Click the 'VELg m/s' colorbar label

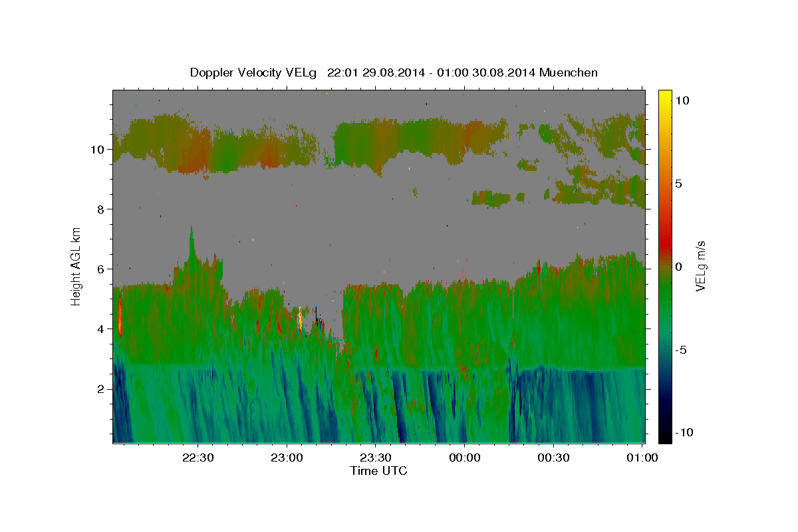[700, 265]
